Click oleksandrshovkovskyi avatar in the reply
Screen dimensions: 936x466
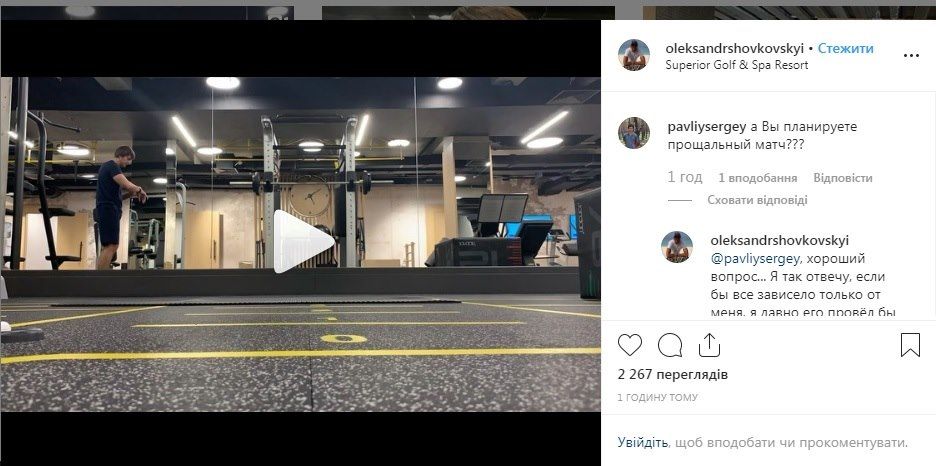pos(677,246)
